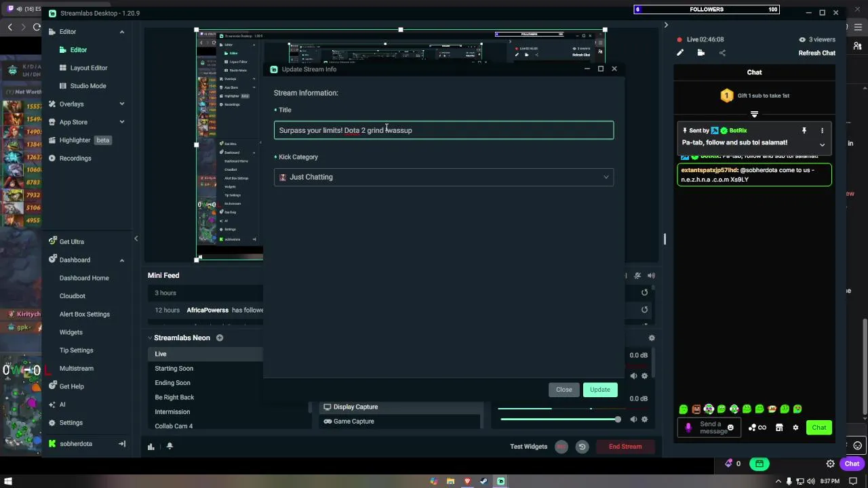Toggle the mini feed mute-events icon

637,275
